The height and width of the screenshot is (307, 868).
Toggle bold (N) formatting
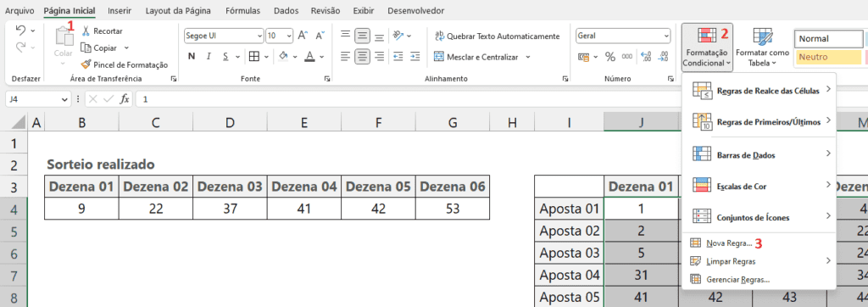(192, 57)
